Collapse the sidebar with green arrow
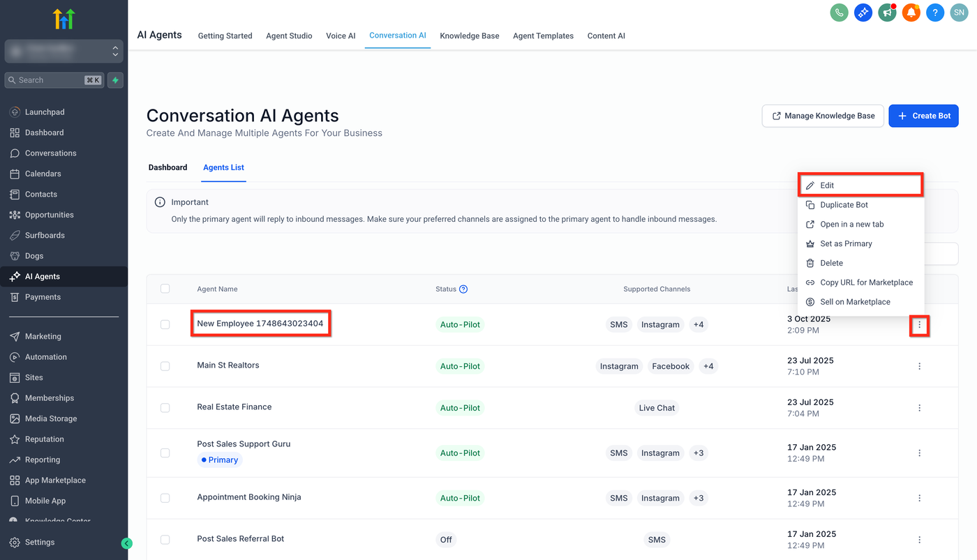977x560 pixels. coord(126,543)
